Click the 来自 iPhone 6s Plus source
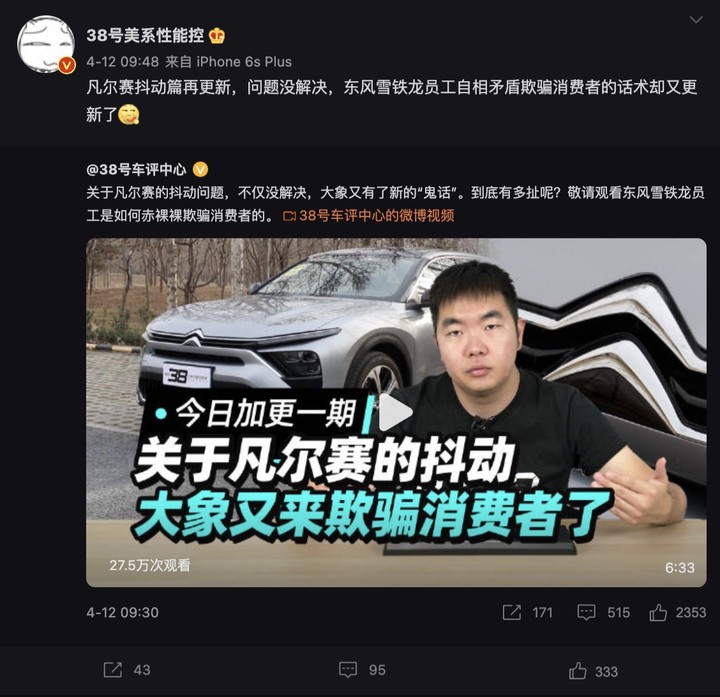 pyautogui.click(x=228, y=62)
